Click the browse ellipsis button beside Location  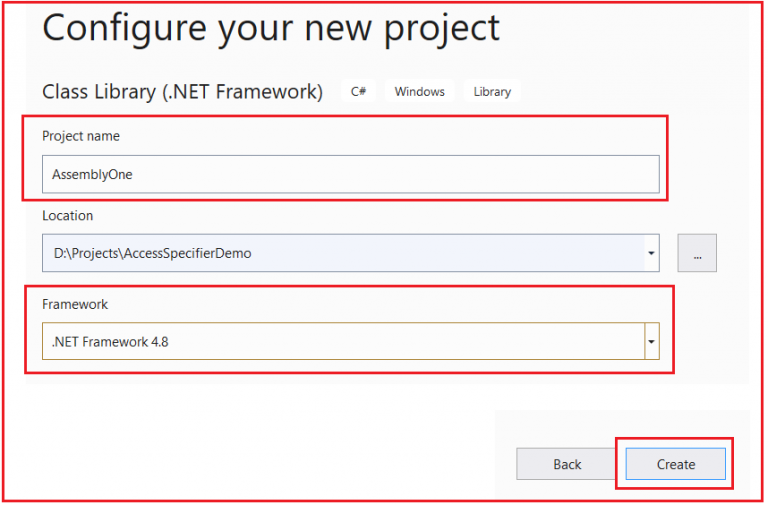click(696, 253)
